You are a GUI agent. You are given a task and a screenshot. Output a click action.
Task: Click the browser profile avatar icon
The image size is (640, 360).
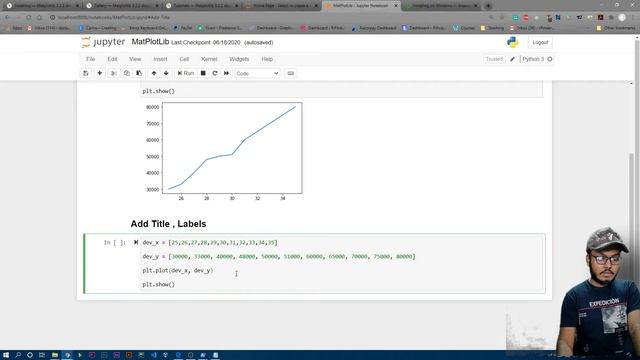coord(622,17)
